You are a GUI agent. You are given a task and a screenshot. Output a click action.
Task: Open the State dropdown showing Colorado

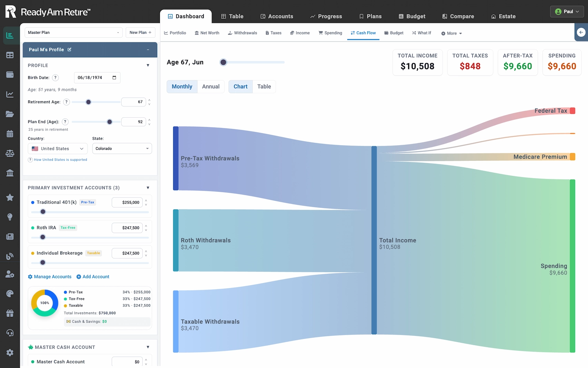122,149
